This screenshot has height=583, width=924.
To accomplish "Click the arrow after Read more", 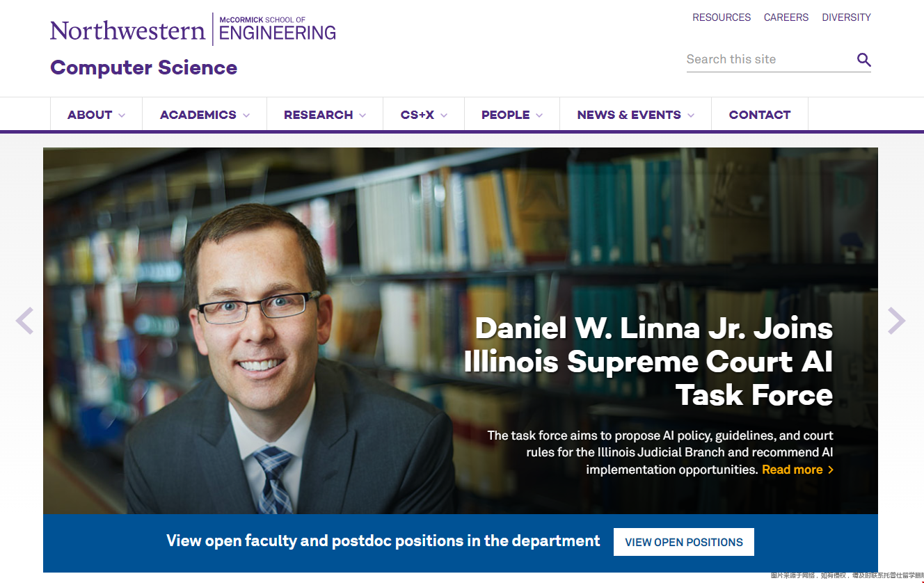I will (830, 470).
